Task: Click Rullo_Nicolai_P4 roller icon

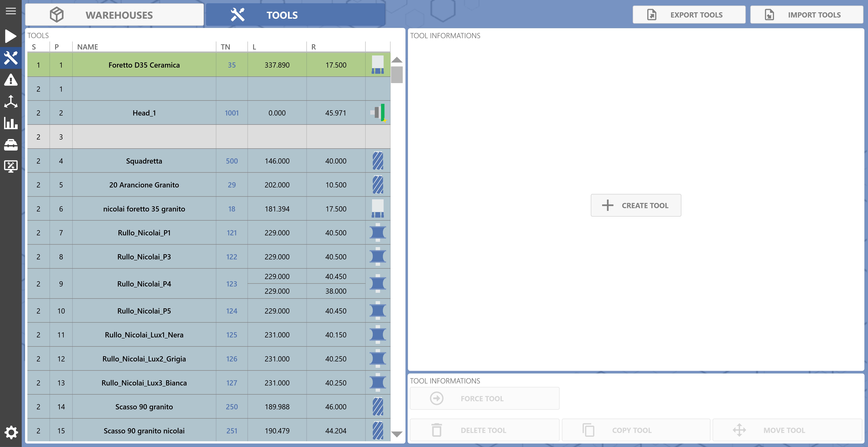Action: (378, 283)
